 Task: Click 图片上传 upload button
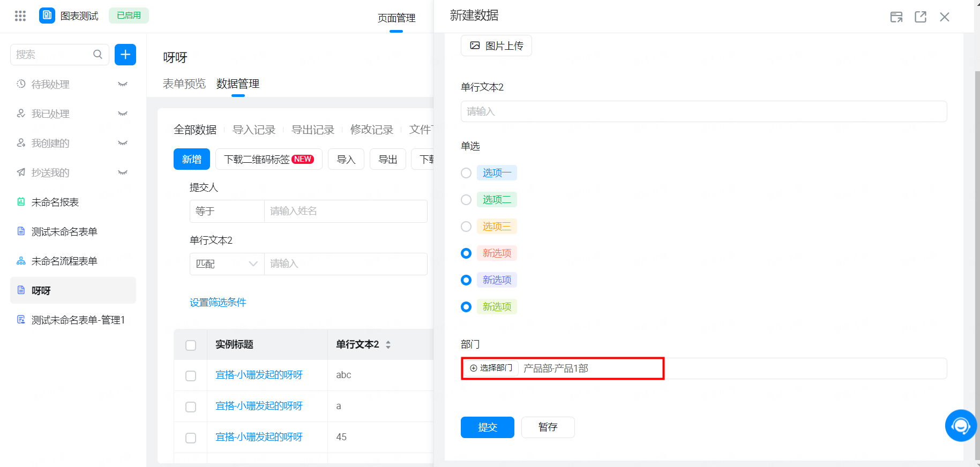(x=496, y=46)
